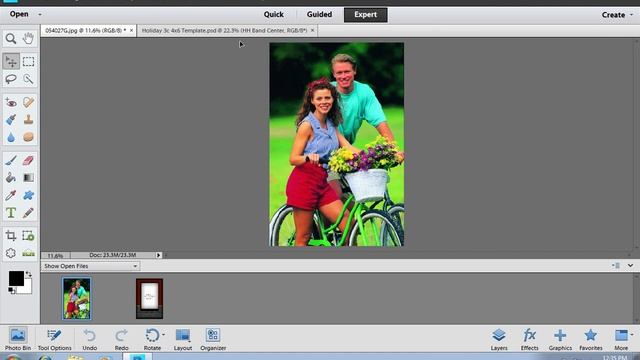Select the Quick Selection tool
640x360 pixels.
pyautogui.click(x=28, y=79)
